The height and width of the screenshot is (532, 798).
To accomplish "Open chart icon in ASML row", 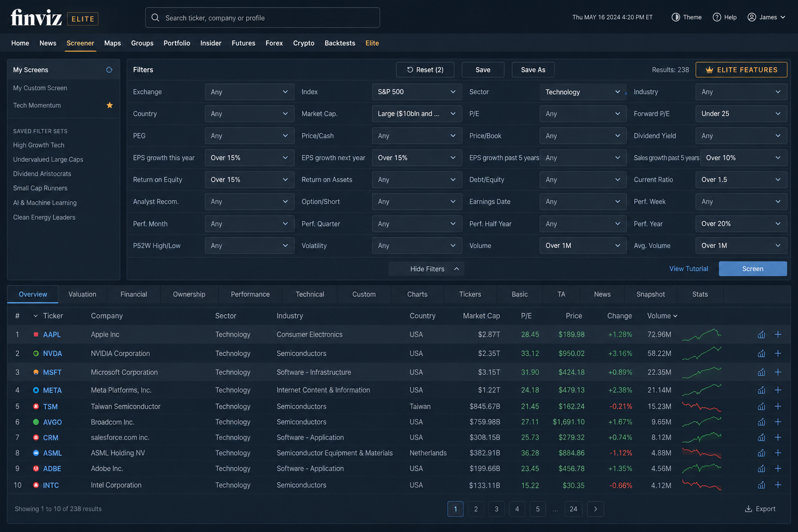I will click(x=761, y=453).
